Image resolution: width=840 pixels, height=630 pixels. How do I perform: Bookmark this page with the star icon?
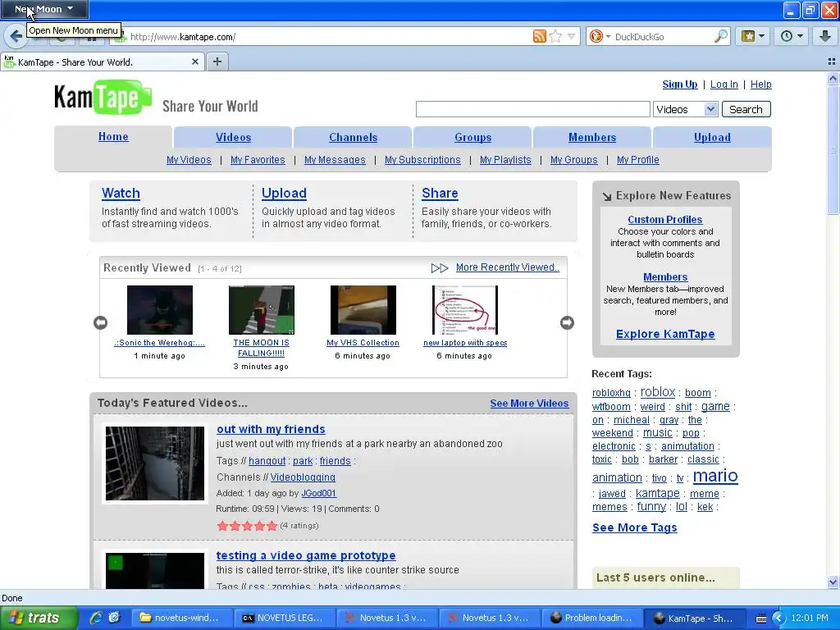pyautogui.click(x=555, y=36)
